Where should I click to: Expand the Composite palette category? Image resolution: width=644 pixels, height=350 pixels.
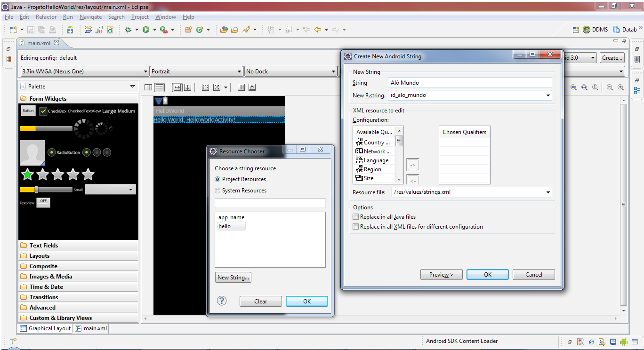(79, 266)
